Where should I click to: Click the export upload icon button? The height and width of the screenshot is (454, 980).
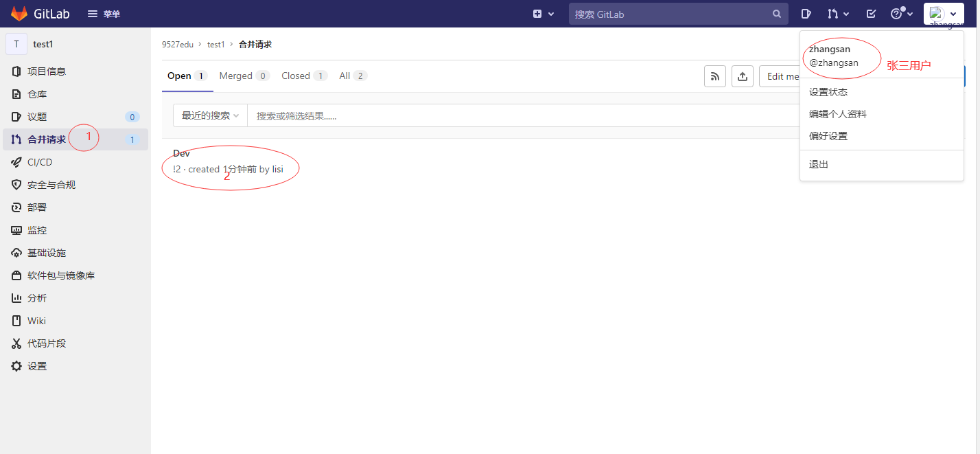[x=743, y=76]
